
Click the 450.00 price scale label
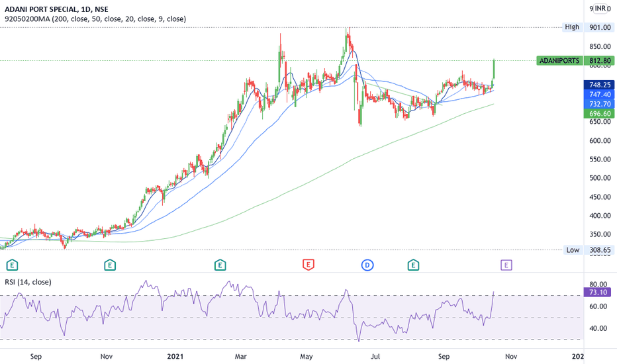point(600,197)
